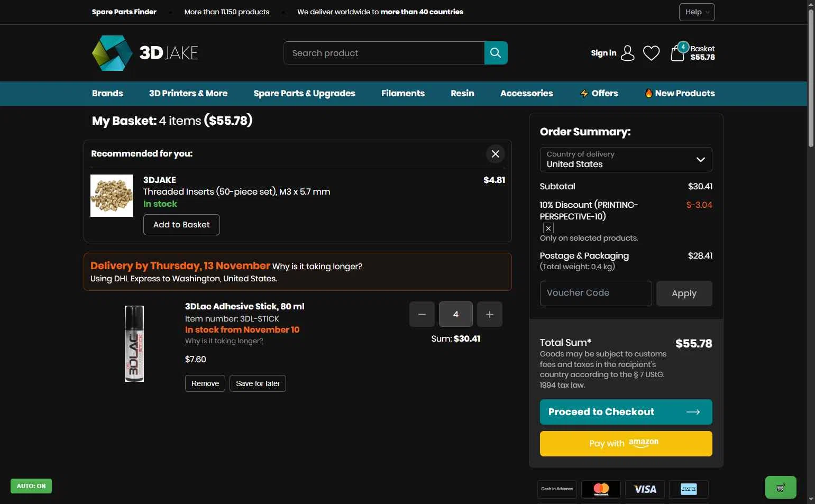Open item's 'Why is it taking longer?' link
Image resolution: width=815 pixels, height=504 pixels.
click(x=224, y=341)
